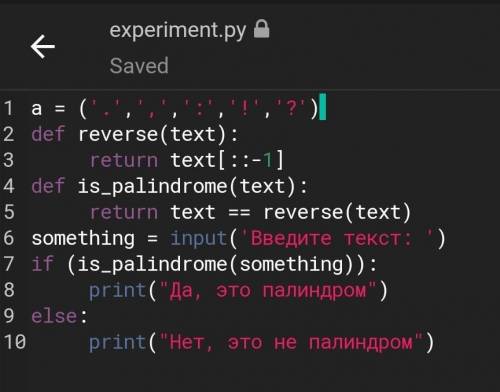This screenshot has width=500, height=392.
Task: Click the else keyword on line 9
Action: click(x=54, y=316)
